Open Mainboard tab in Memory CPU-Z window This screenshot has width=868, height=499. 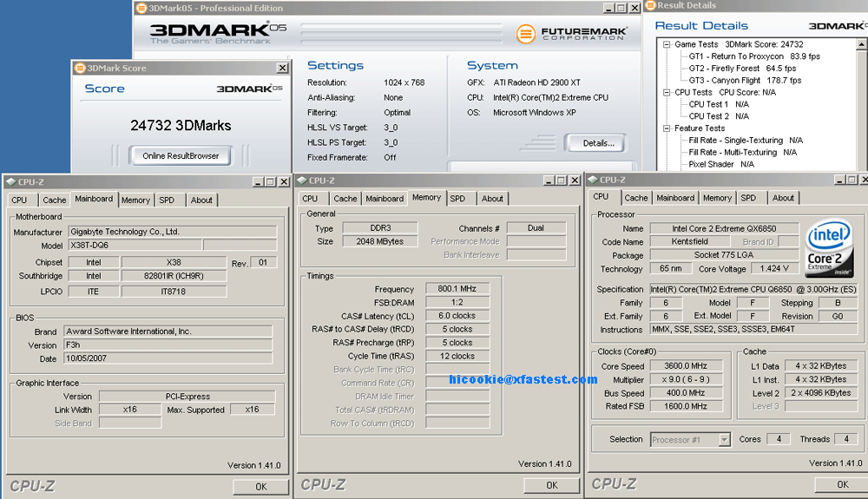pyautogui.click(x=385, y=199)
